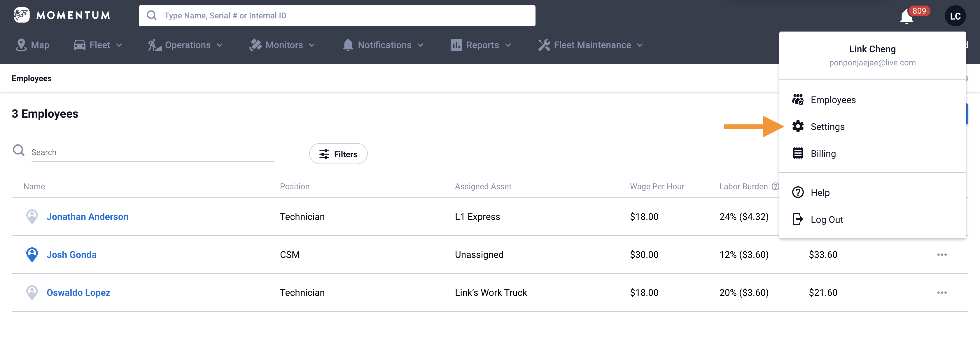
Task: Click the ponponjaejae@live.com email text
Action: [872, 62]
